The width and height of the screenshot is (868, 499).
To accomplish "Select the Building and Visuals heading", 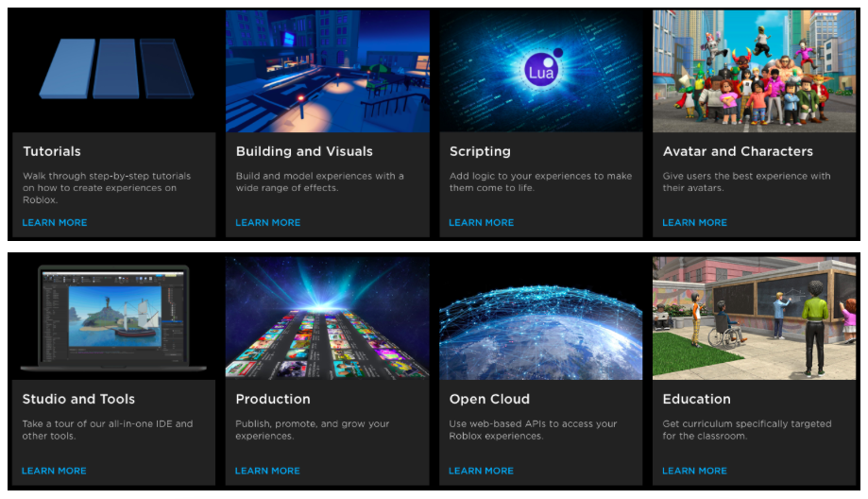I will [x=304, y=151].
